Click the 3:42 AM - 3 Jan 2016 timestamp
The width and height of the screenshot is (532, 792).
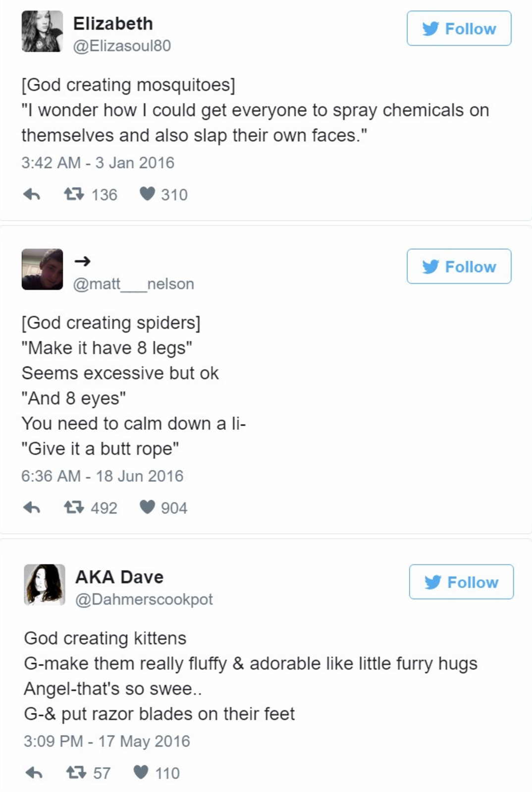98,163
